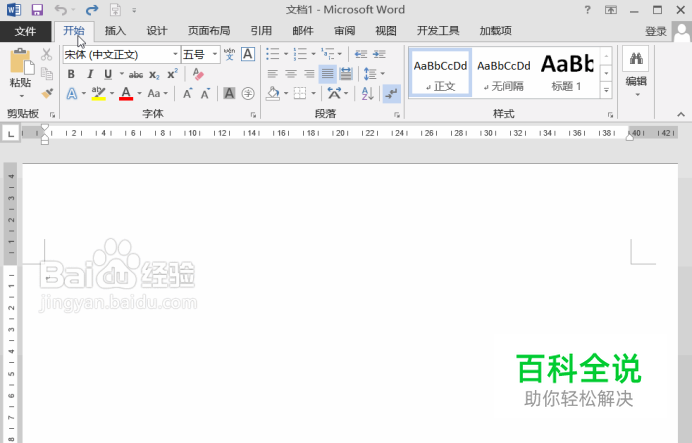Click the Increase Indent icon

tap(380, 54)
